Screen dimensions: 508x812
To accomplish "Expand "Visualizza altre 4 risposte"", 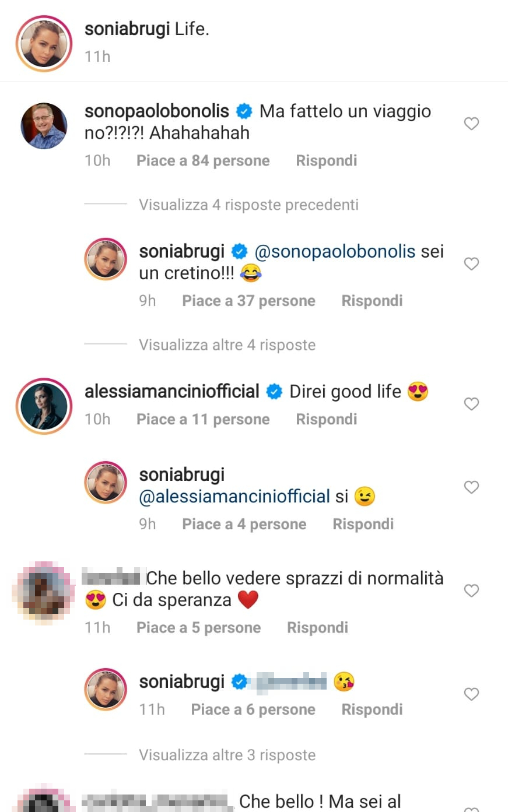I will coord(227,345).
